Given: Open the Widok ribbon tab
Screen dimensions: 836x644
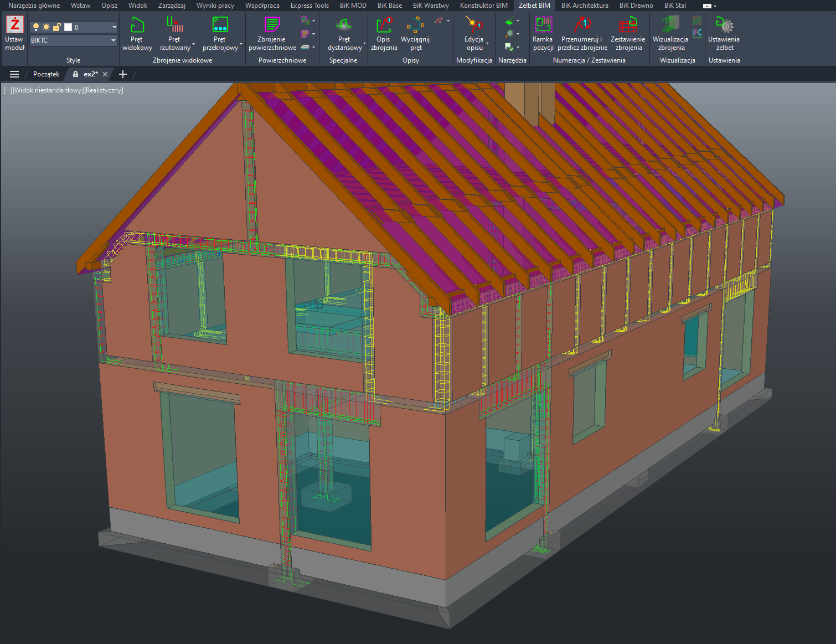Looking at the screenshot, I should [138, 6].
